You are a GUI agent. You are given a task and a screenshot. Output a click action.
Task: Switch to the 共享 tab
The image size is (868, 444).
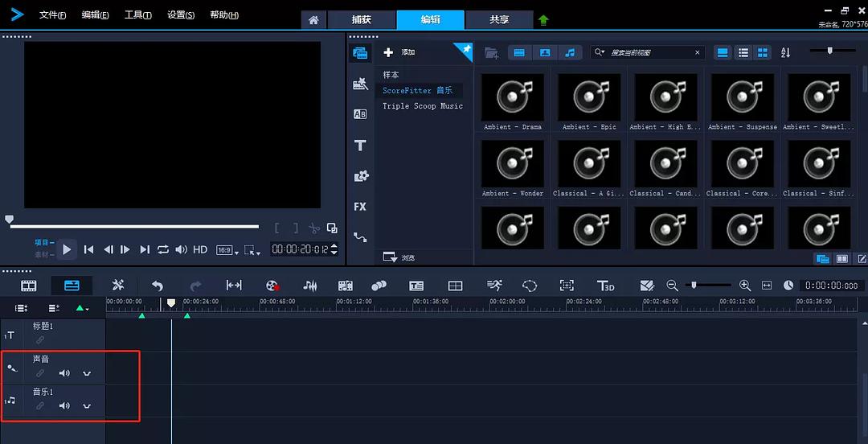point(499,20)
